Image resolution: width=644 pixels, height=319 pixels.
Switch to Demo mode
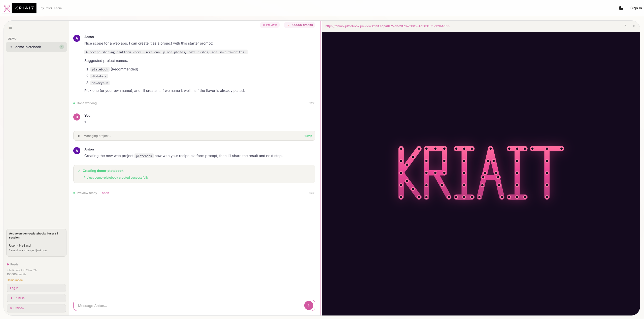[15, 280]
